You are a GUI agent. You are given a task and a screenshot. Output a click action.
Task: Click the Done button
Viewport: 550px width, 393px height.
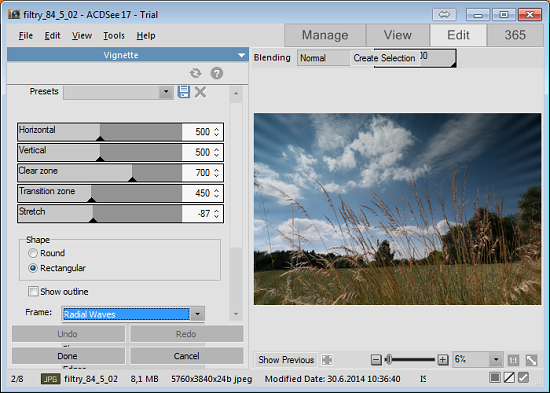click(x=68, y=356)
